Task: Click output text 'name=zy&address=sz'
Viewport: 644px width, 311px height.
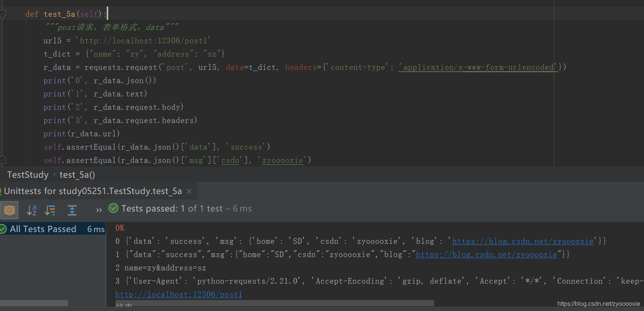Action: 165,268
